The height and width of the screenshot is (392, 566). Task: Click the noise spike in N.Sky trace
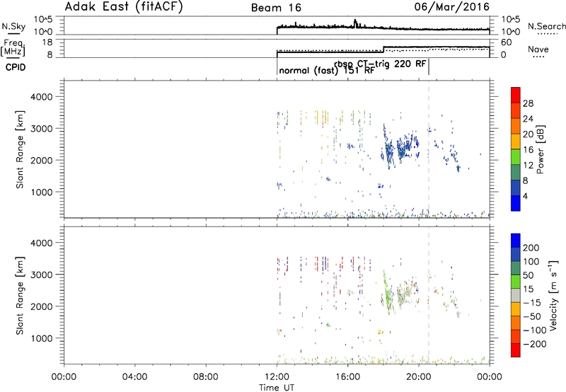[355, 23]
